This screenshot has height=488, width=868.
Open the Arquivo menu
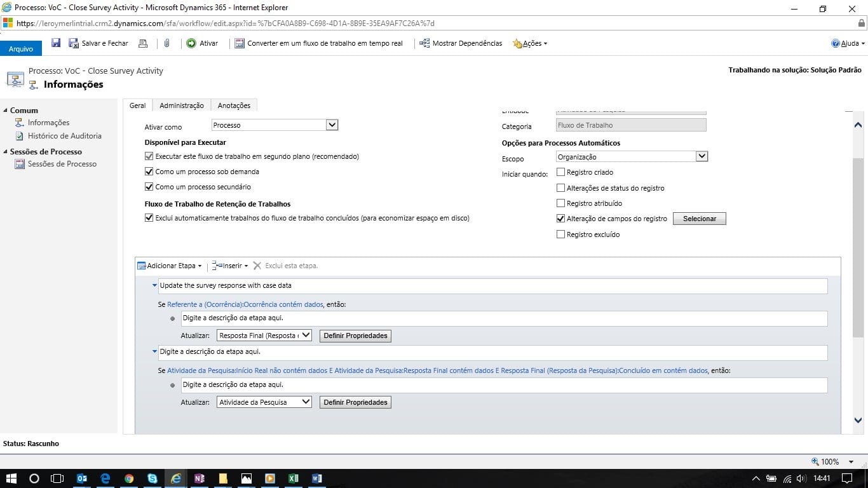[x=21, y=48]
